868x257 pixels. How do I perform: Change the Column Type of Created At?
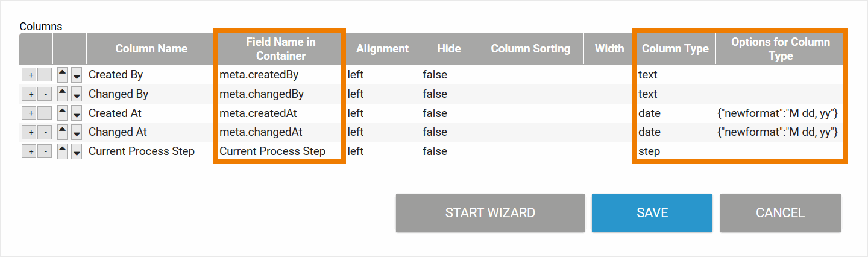[x=650, y=113]
